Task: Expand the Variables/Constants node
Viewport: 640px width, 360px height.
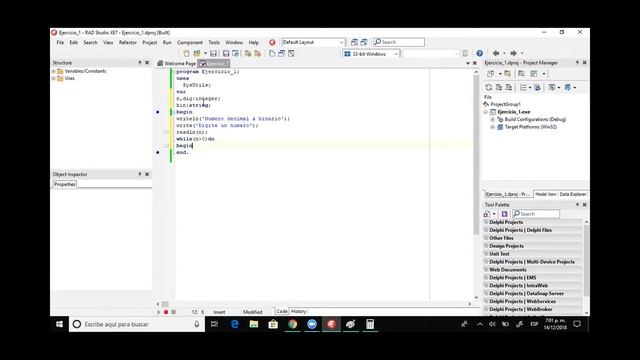Action: tap(54, 71)
